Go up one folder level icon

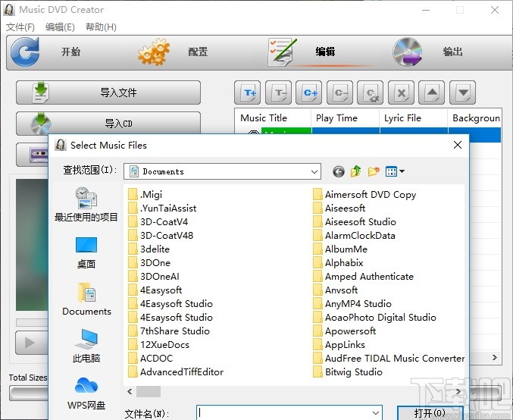pos(355,171)
